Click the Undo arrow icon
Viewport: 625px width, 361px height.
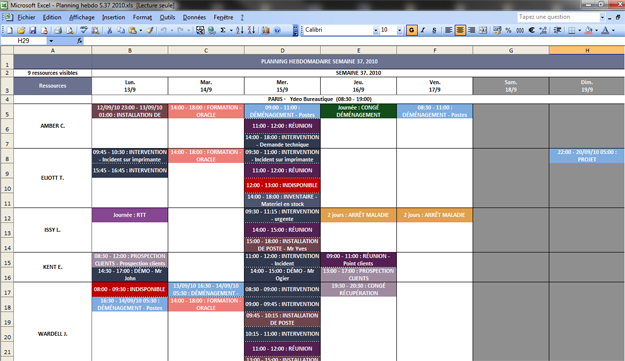click(x=163, y=30)
